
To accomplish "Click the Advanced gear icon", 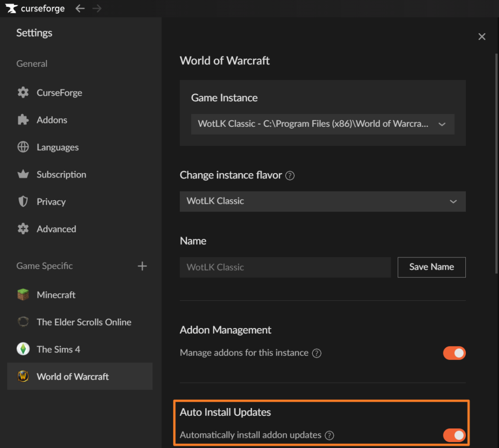I will pyautogui.click(x=23, y=229).
